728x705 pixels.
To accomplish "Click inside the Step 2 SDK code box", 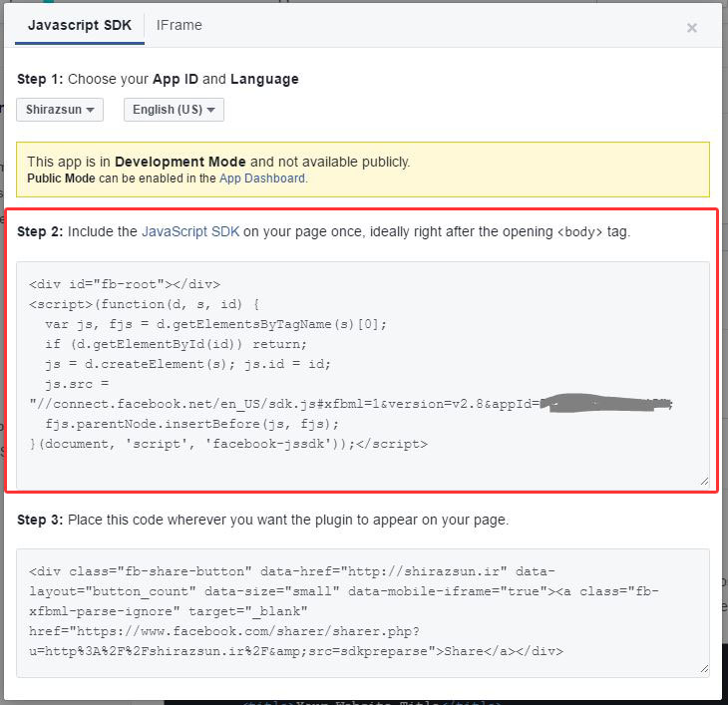I will pyautogui.click(x=363, y=375).
